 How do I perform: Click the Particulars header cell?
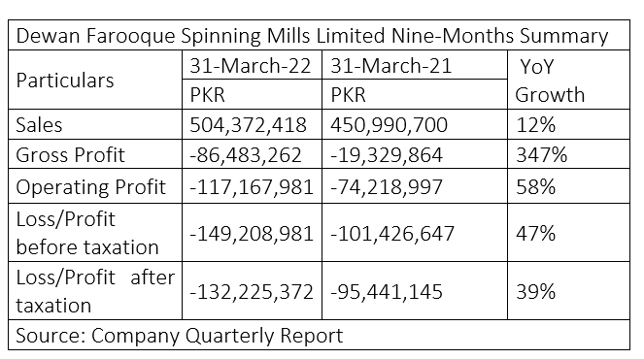95,80
